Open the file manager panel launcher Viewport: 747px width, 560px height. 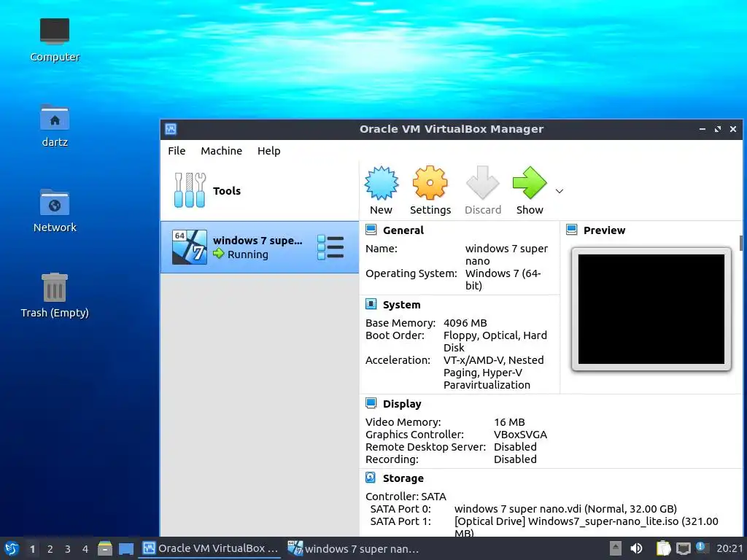[105, 548]
